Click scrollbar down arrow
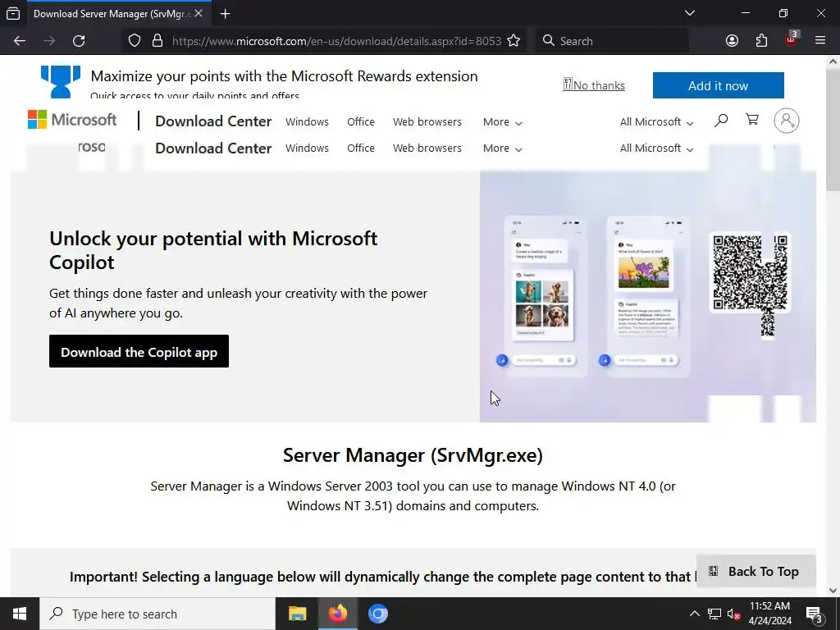 [833, 591]
